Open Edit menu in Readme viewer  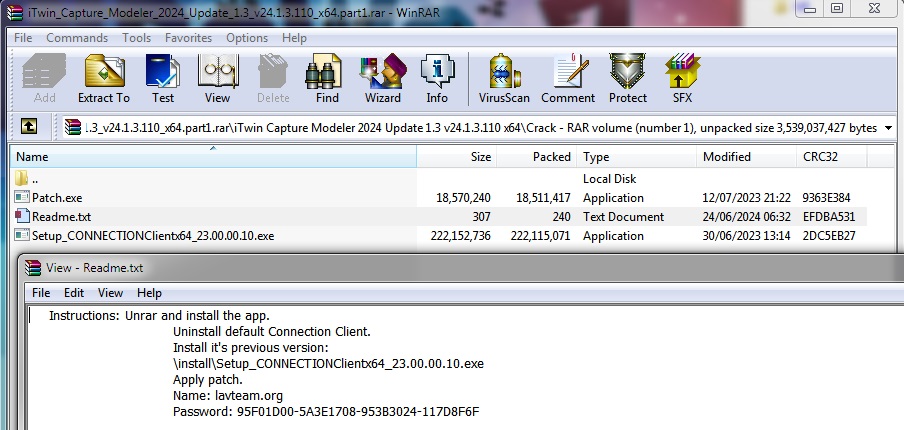point(74,293)
